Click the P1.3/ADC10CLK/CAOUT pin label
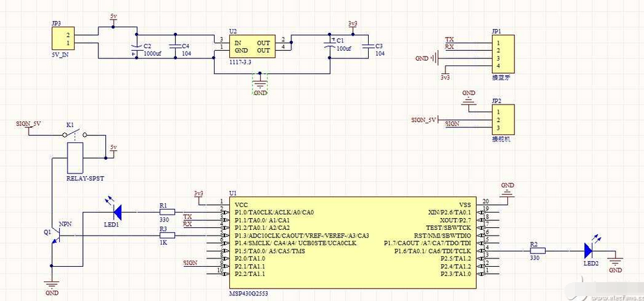The width and height of the screenshot is (644, 301). 302,236
